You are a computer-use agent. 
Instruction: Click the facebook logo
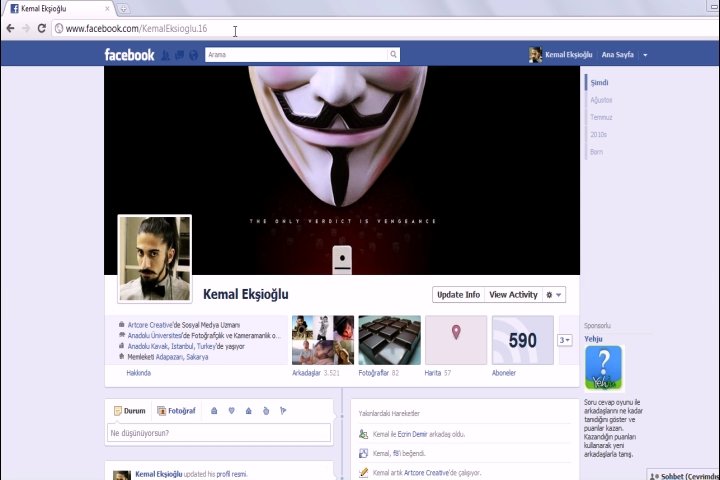click(129, 55)
